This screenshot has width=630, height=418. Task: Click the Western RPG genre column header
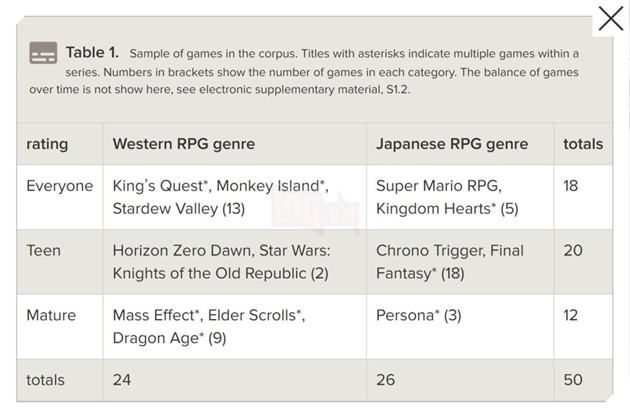coord(183,144)
